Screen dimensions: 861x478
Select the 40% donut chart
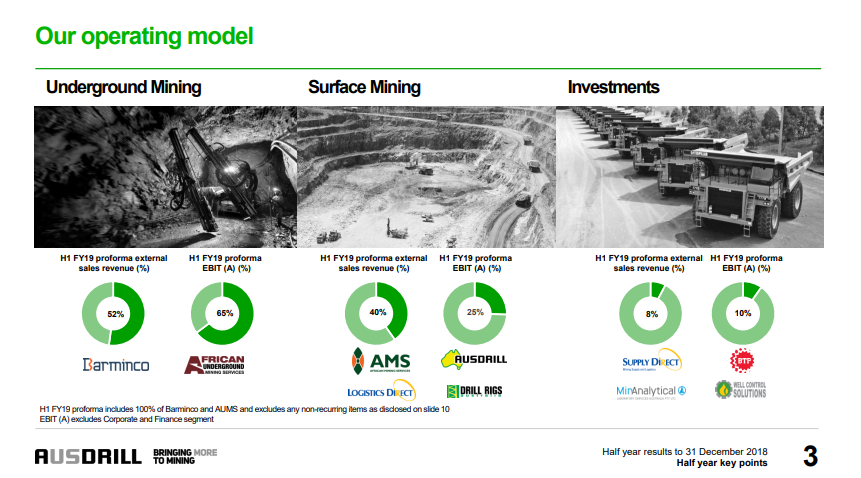[x=376, y=313]
